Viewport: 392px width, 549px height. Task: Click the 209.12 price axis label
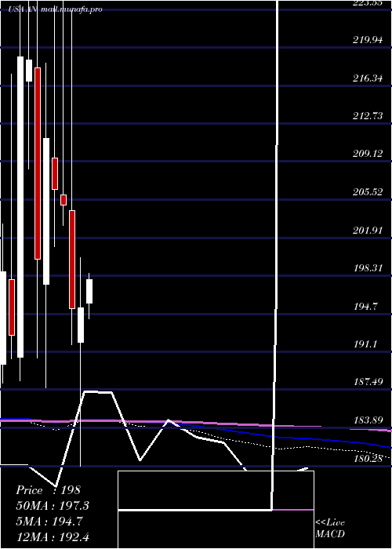[x=367, y=154]
